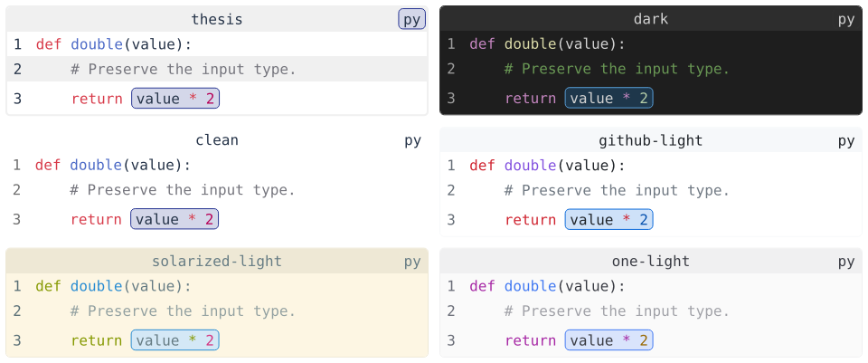
Task: Click the 'return' keyword in one-light block
Action: coord(531,340)
